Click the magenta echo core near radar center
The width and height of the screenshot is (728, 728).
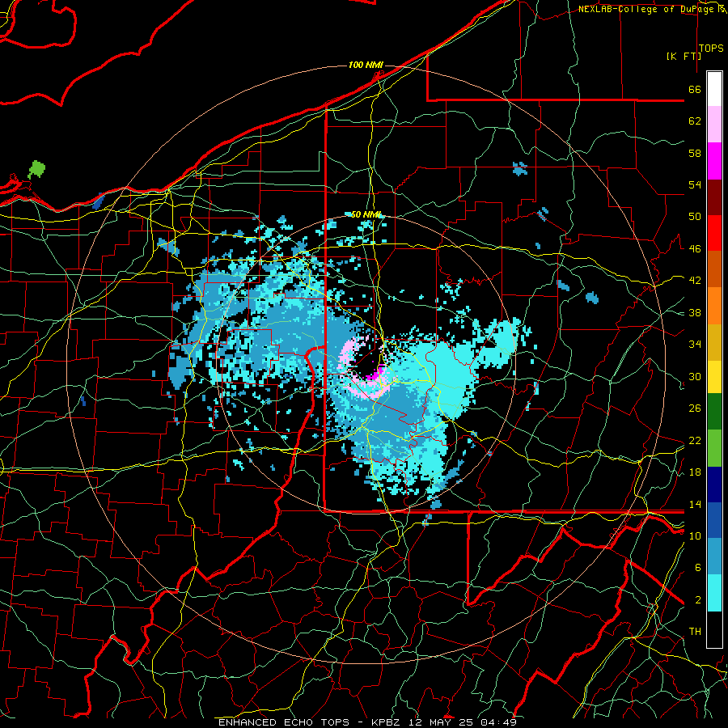point(375,375)
